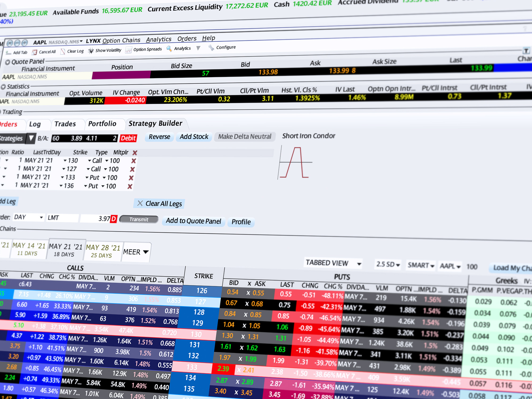
Task: Open the AAPL trading class dropdown
Action: (x=458, y=267)
